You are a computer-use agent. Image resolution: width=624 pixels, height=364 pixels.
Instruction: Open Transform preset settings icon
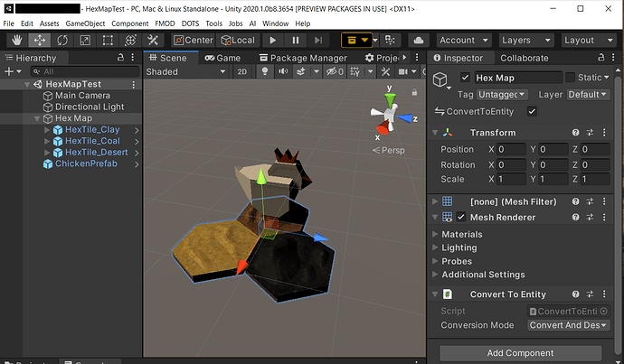[590, 133]
